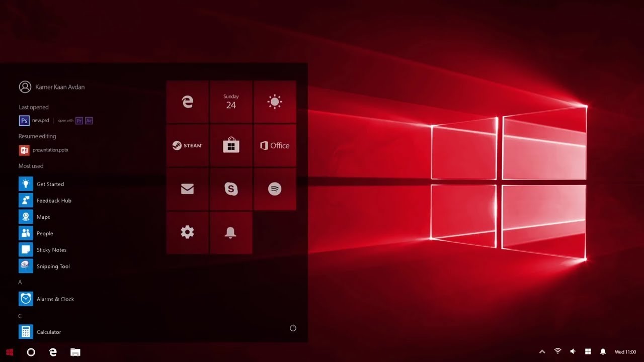
Task: Open the Mail tile
Action: pos(187,189)
